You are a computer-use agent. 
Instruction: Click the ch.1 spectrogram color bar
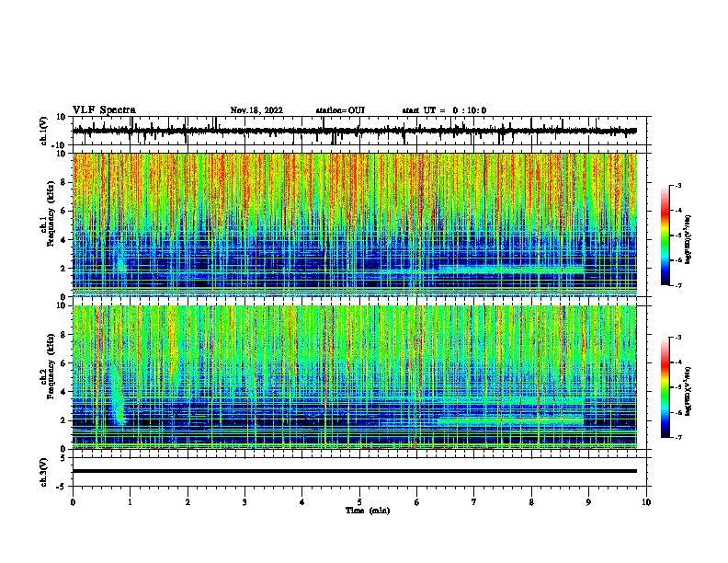[x=665, y=236]
